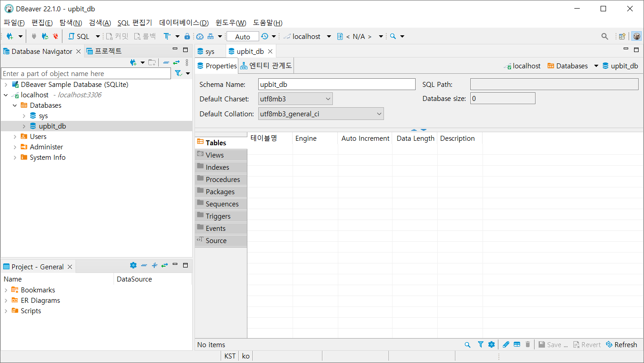
Task: Select the Views side tab
Action: coord(221,155)
